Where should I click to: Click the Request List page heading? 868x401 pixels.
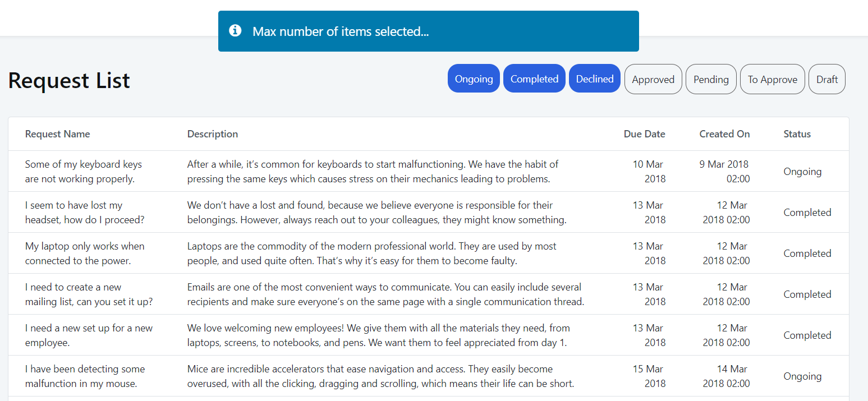69,80
